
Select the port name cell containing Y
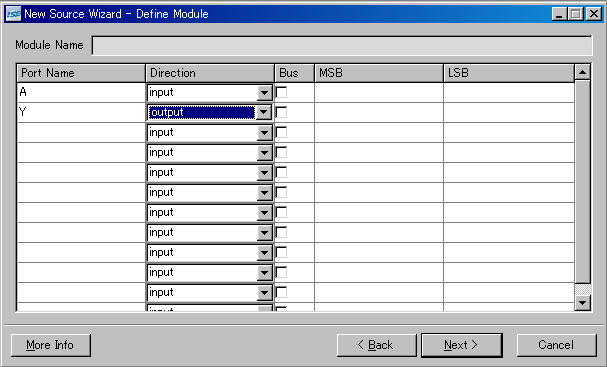pyautogui.click(x=81, y=113)
